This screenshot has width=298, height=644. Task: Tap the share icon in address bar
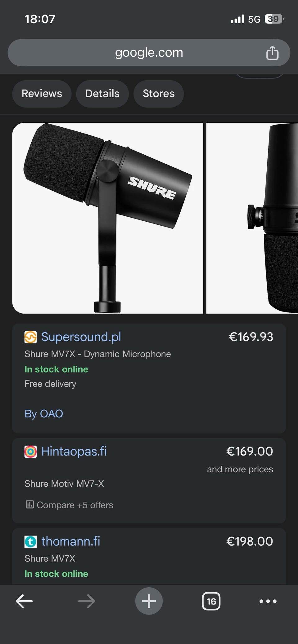tap(272, 52)
